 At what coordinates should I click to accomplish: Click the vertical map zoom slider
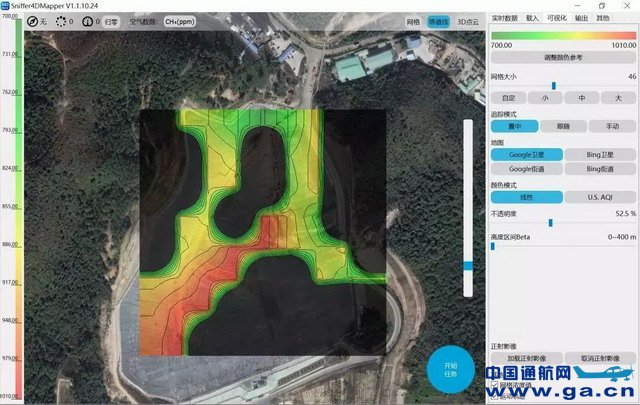click(466, 265)
